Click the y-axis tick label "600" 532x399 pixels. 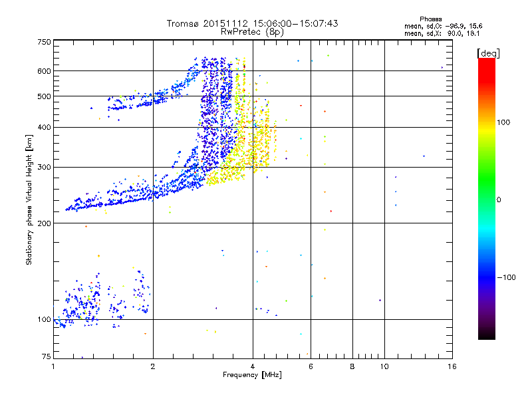tap(44, 71)
